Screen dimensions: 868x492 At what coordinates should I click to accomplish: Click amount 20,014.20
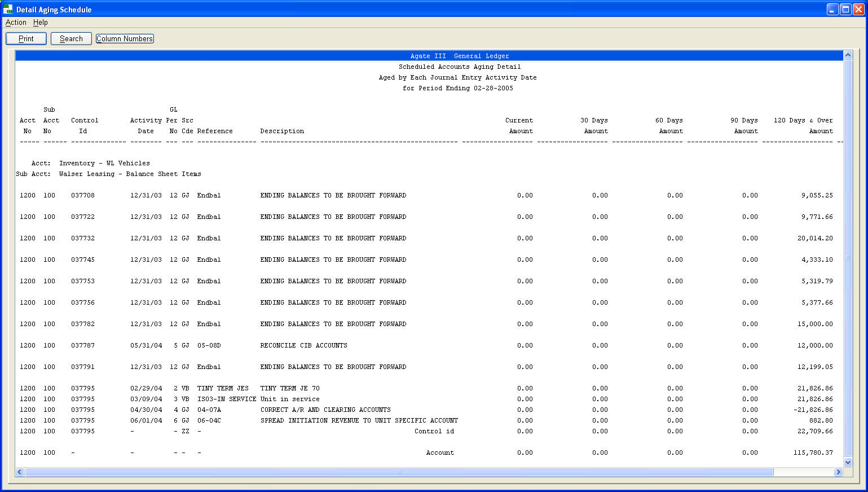[x=815, y=238]
